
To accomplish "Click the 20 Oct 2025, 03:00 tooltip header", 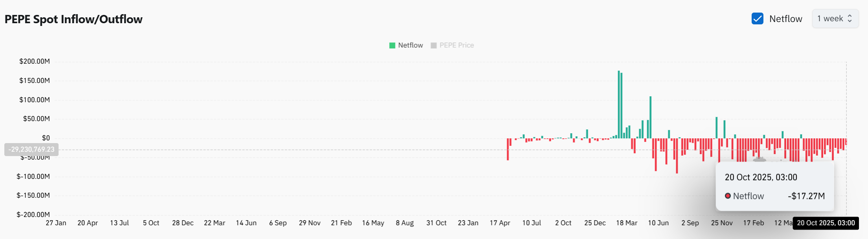I will tap(761, 177).
